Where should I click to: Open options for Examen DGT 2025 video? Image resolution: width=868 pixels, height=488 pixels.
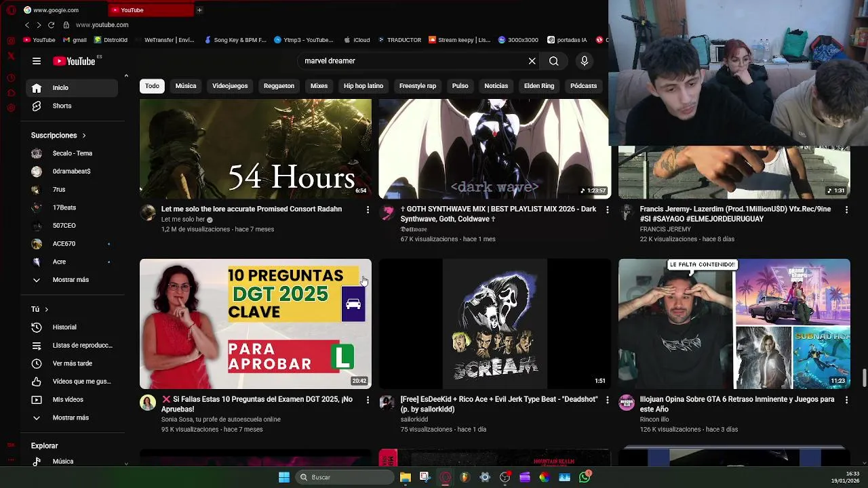pos(368,401)
